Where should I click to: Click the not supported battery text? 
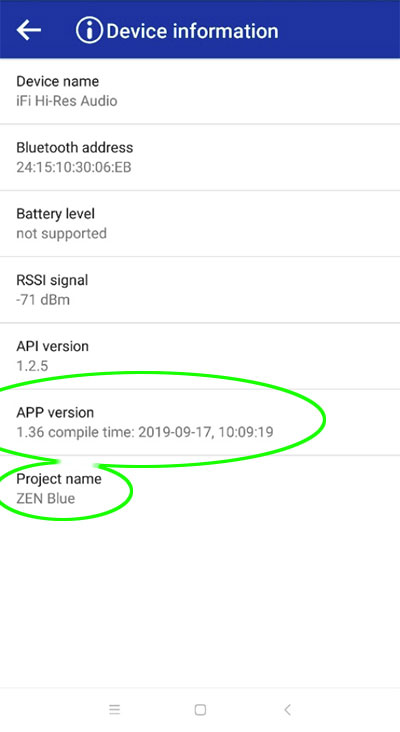(x=62, y=233)
